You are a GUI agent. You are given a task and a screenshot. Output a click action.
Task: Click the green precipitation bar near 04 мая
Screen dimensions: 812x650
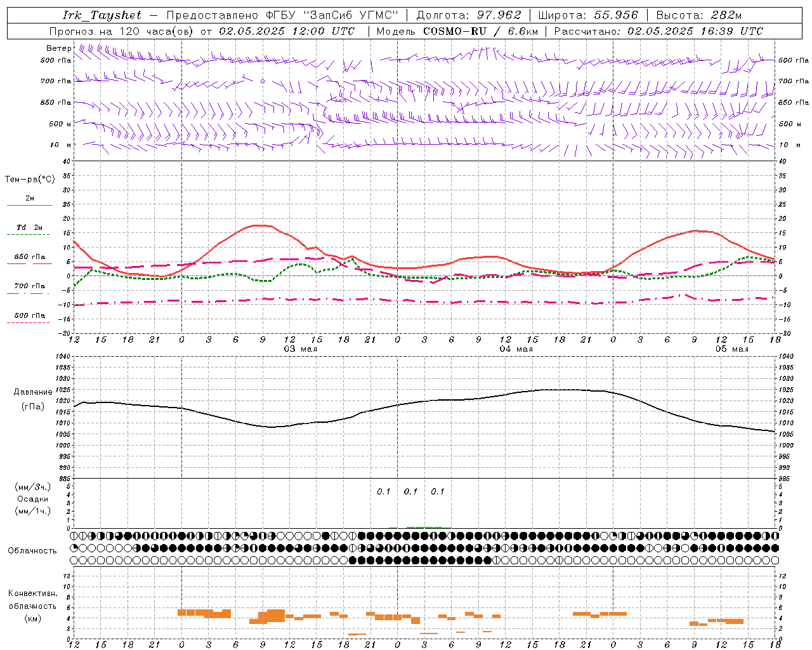424,527
